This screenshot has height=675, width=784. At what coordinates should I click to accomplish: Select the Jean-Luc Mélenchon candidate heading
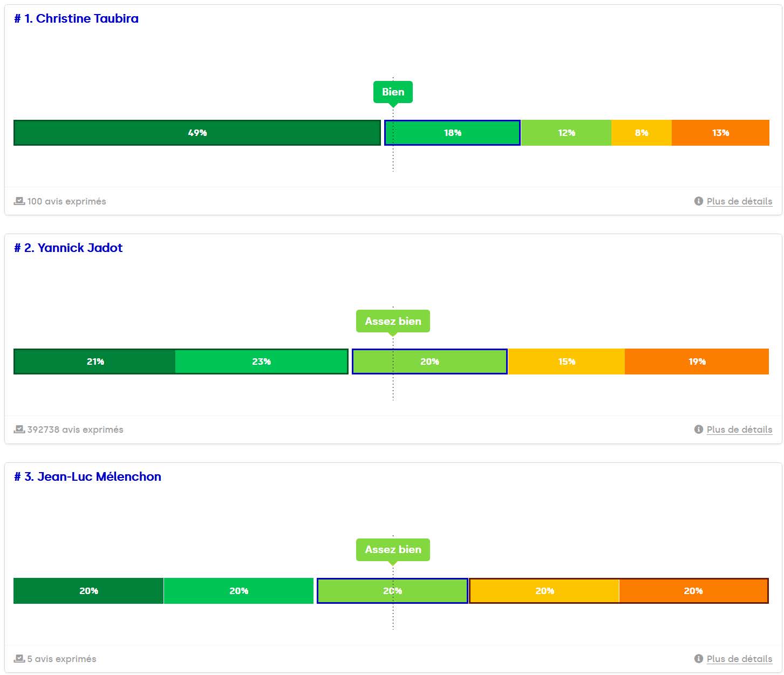tap(87, 477)
